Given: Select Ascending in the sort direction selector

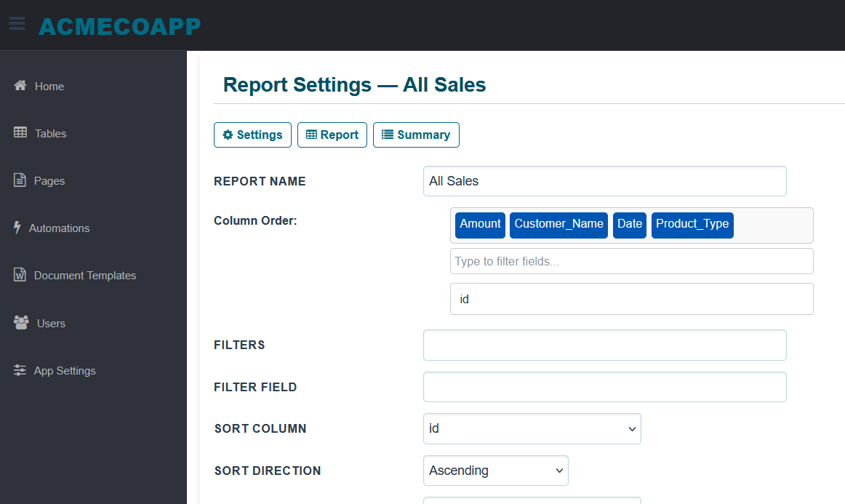Looking at the screenshot, I should point(495,471).
